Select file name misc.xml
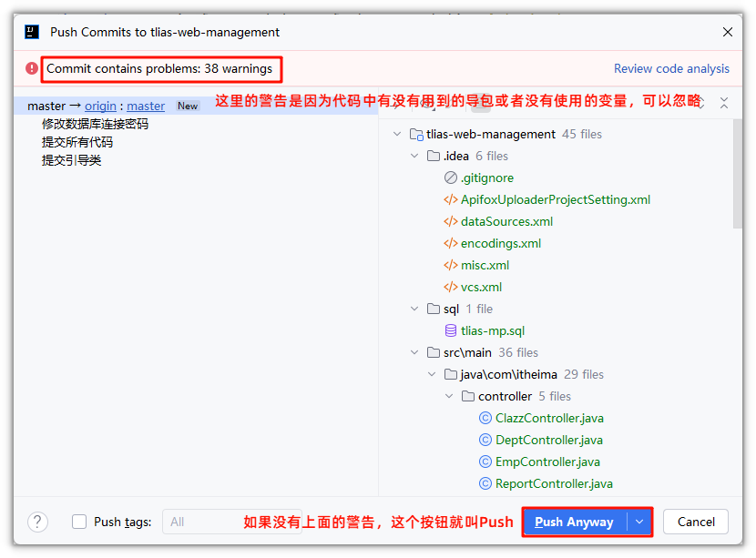756x558 pixels. pyautogui.click(x=485, y=265)
